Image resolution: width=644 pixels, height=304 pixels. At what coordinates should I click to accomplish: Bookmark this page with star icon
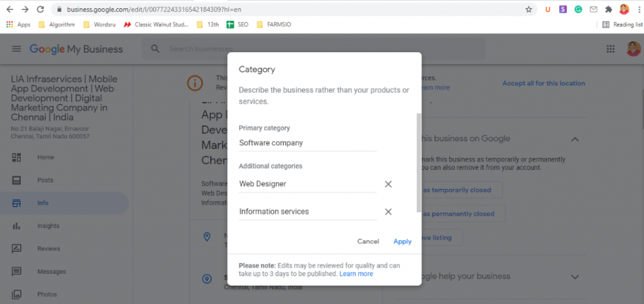tap(528, 9)
